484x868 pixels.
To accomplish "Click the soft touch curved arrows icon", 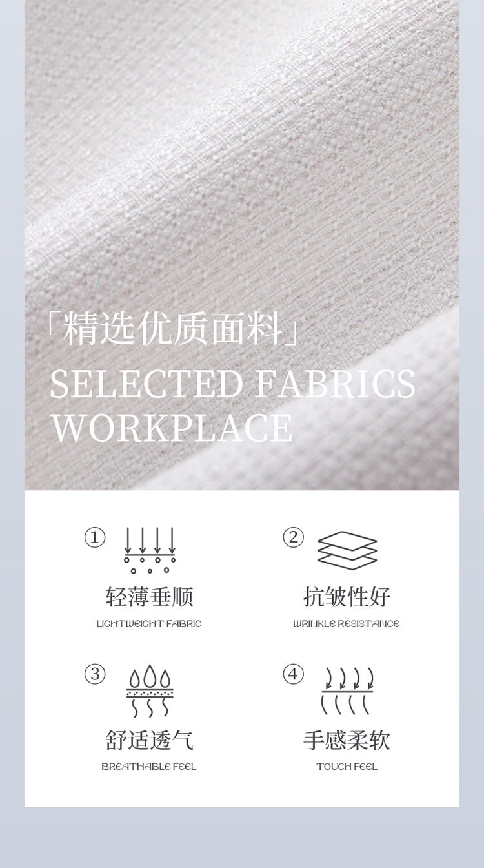I will [347, 691].
